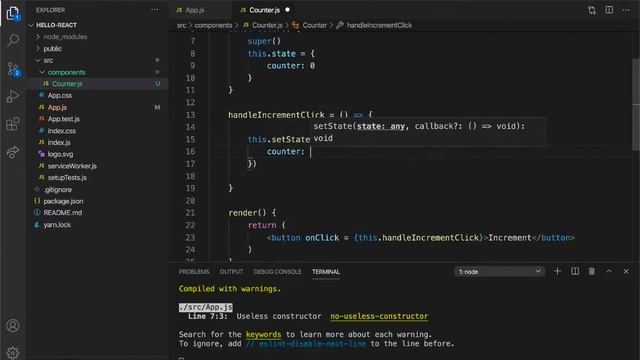
Task: Open editor more actions ellipsis
Action: coord(626,10)
